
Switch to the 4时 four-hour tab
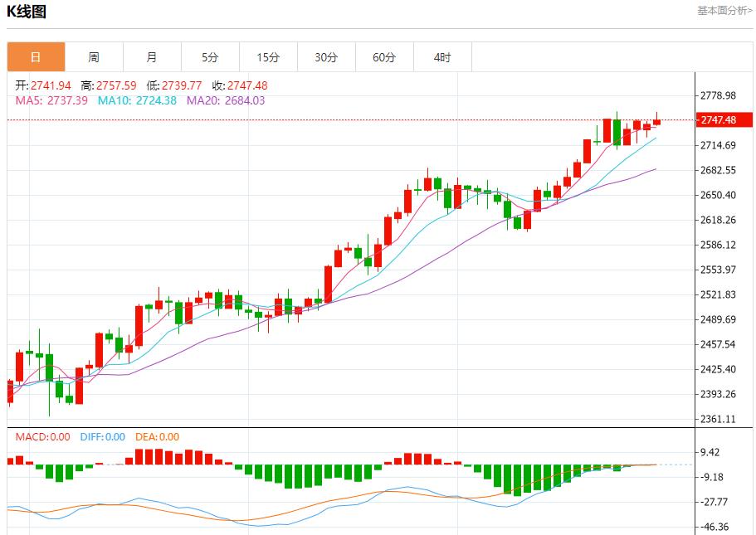point(442,57)
